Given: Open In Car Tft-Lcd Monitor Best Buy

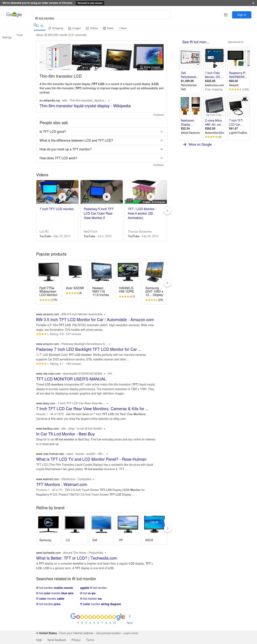Looking at the screenshot, I should click(x=65, y=434).
